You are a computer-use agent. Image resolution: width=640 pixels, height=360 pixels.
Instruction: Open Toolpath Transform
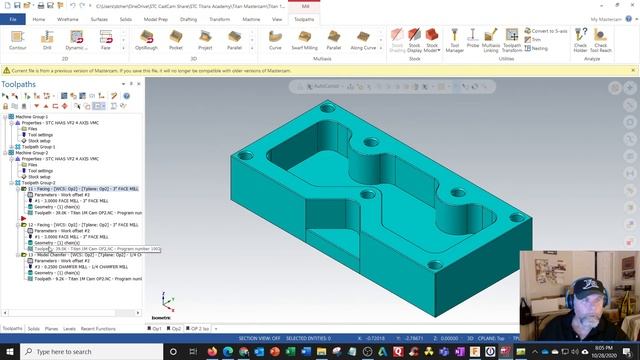(511, 40)
